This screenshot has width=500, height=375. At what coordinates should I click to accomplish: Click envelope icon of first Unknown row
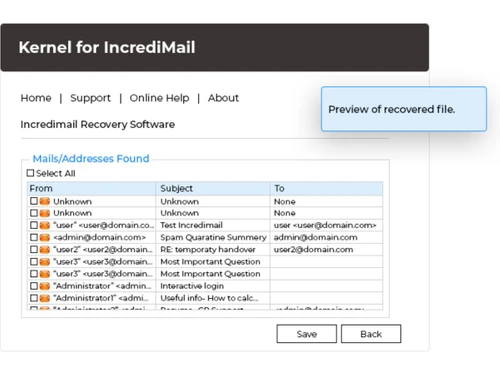pos(45,201)
